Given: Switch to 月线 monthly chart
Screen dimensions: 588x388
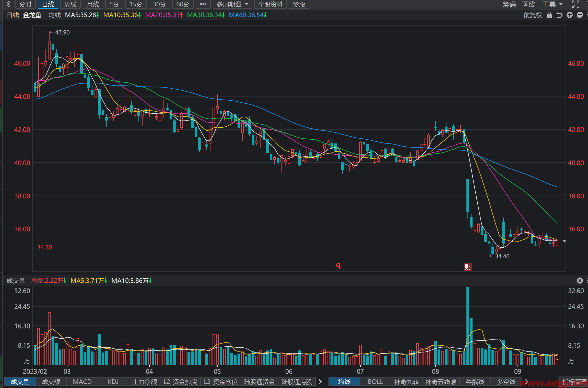Looking at the screenshot, I should [93, 4].
